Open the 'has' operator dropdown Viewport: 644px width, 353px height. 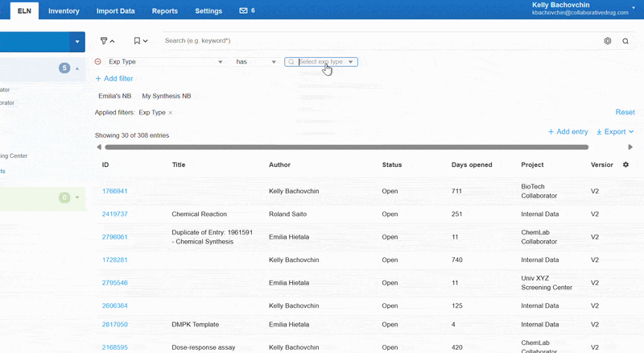[255, 62]
